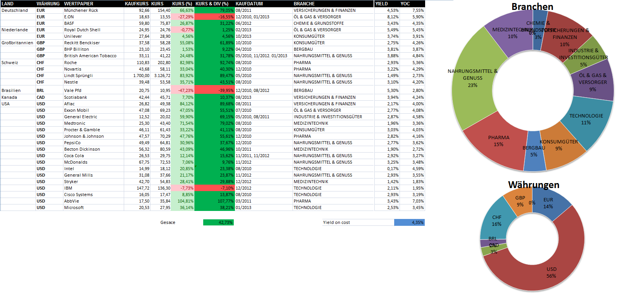The height and width of the screenshot is (296, 644).
Task: Select the Stryker security cell
Action: 94,182
